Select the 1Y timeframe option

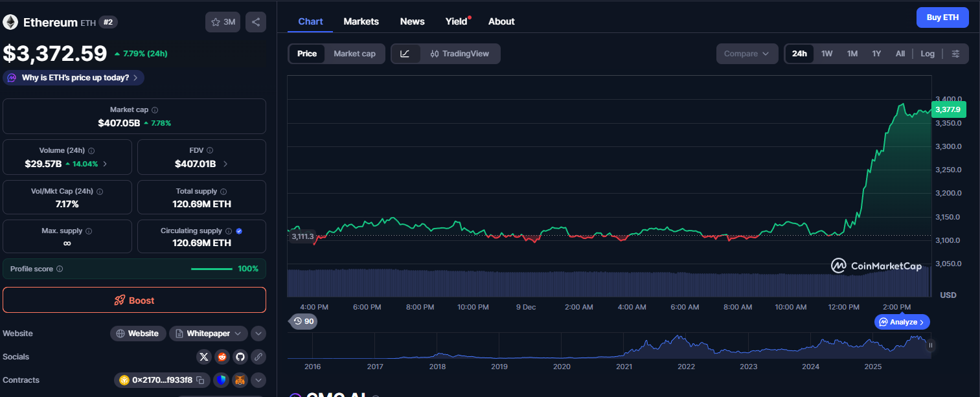coord(876,54)
